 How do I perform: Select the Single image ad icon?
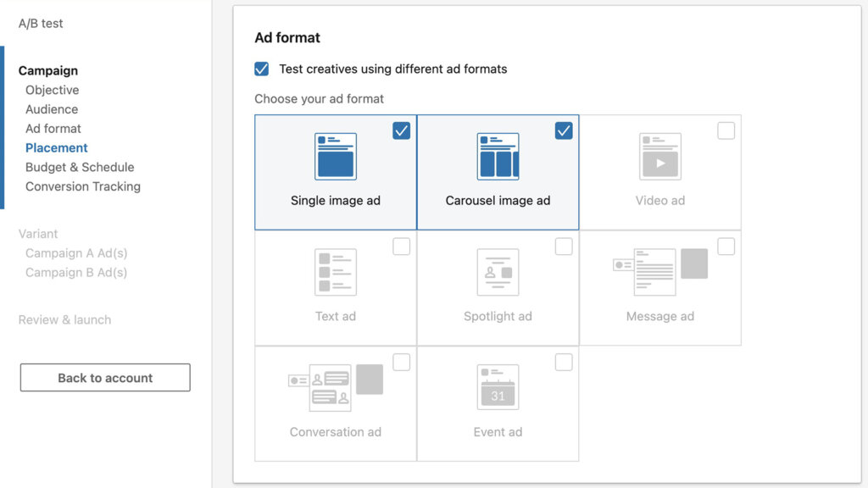click(x=335, y=156)
